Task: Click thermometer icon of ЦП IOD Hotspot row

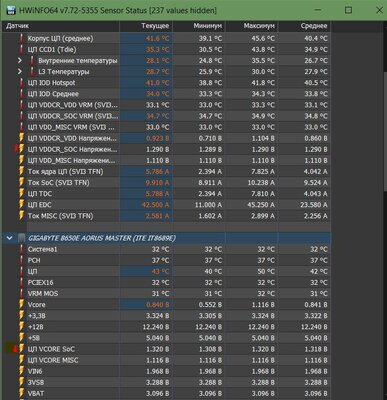Action: [x=22, y=83]
